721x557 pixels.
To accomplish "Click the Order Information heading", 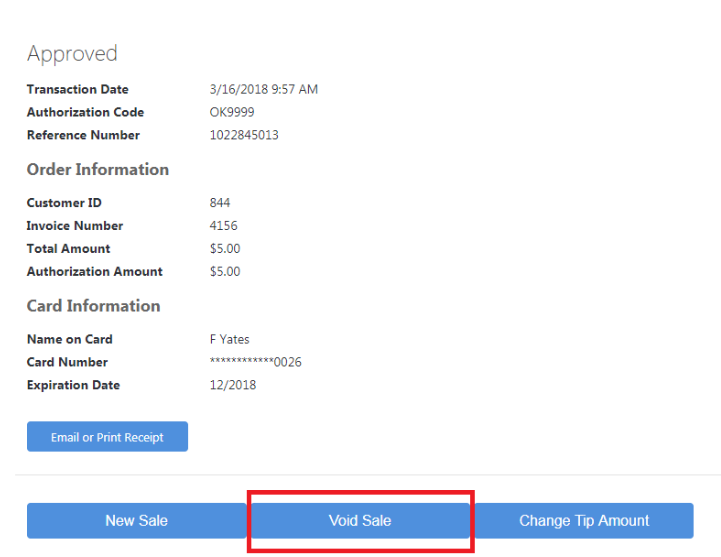I will (98, 170).
